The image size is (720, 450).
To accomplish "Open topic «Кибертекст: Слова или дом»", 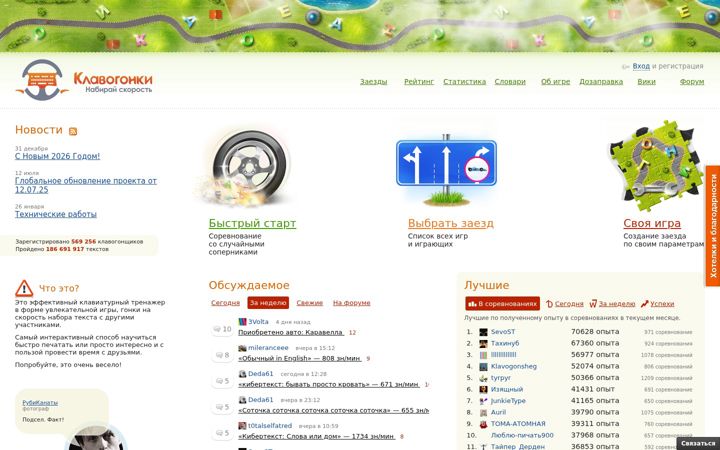I will [x=316, y=437].
